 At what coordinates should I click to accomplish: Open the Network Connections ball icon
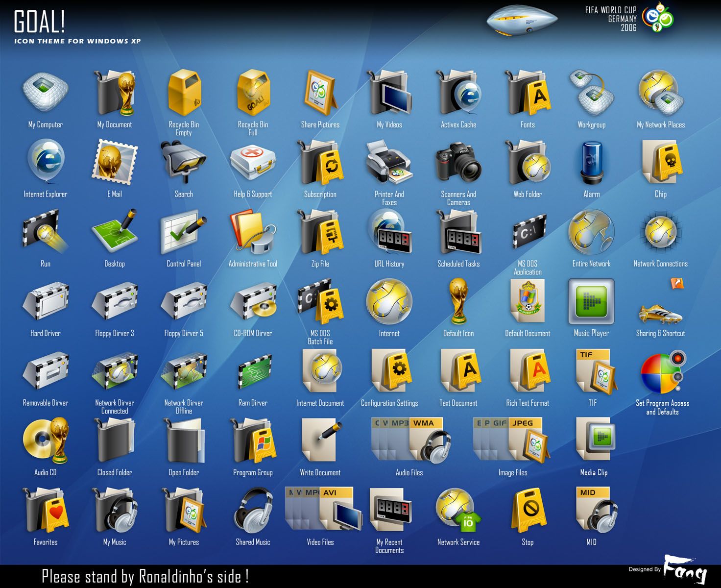point(661,231)
